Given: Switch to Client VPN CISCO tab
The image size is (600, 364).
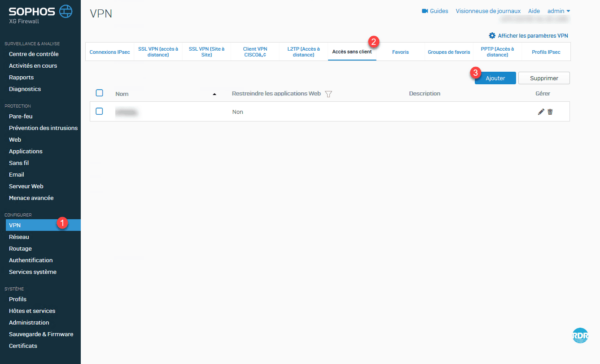Looking at the screenshot, I should (x=255, y=52).
